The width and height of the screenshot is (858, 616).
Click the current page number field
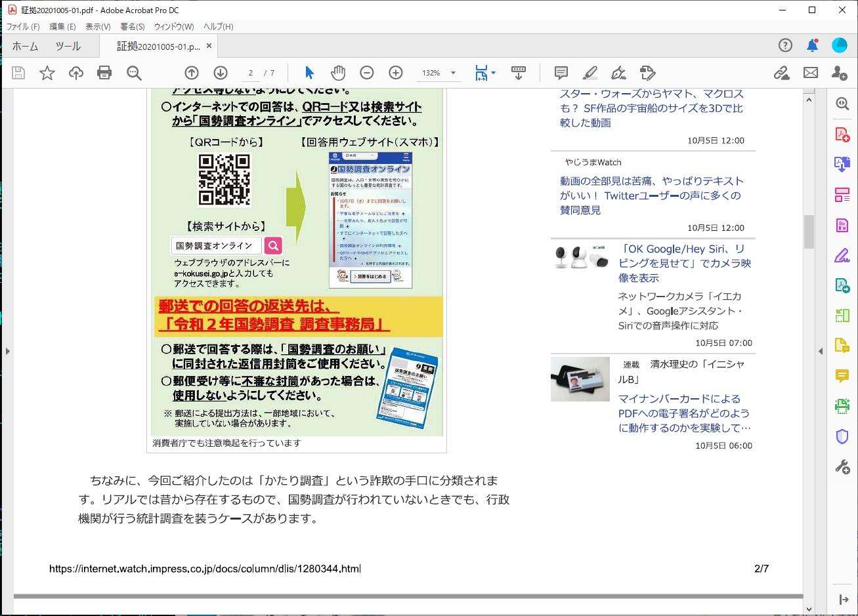click(251, 73)
